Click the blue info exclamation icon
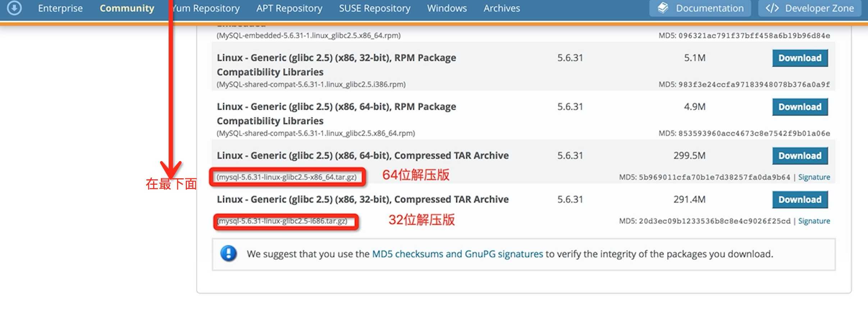Image resolution: width=868 pixels, height=335 pixels. pos(228,253)
